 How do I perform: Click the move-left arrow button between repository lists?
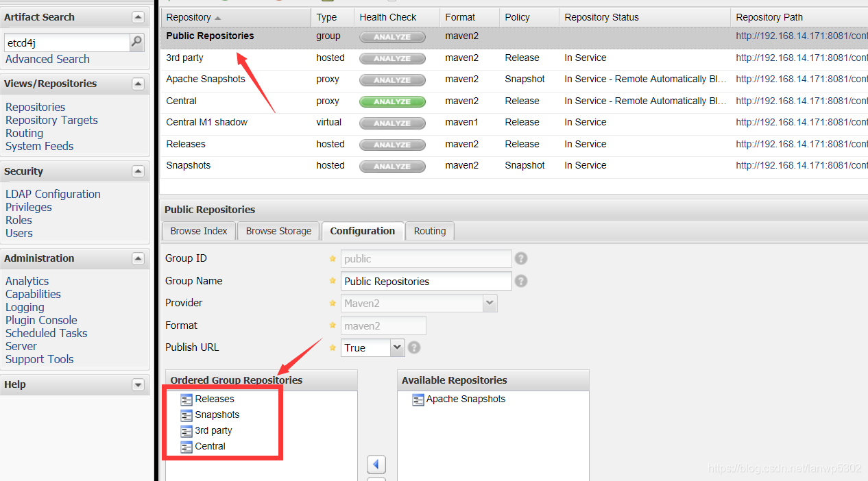(376, 465)
